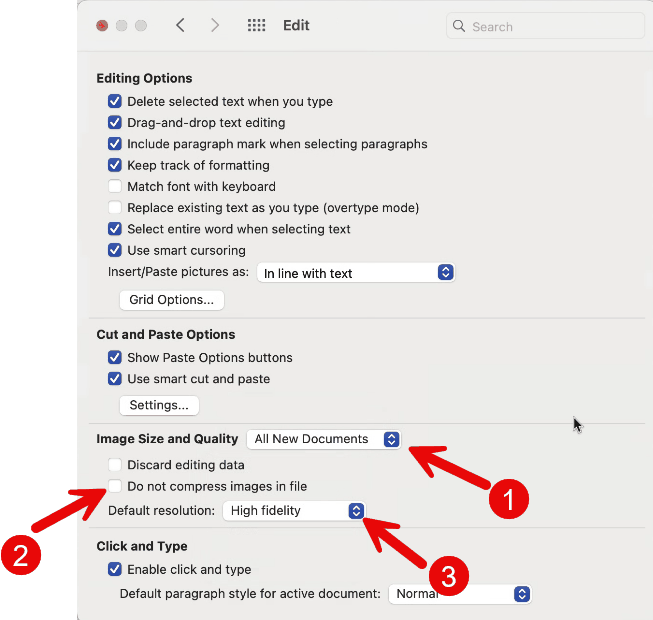Image resolution: width=653 pixels, height=620 pixels.
Task: Uncheck Delete selected text when you type
Action: 115,101
